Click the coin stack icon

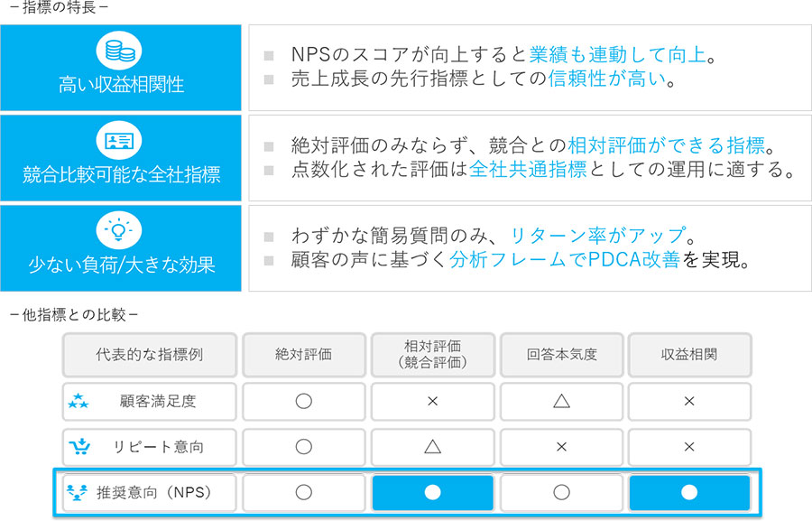click(120, 50)
